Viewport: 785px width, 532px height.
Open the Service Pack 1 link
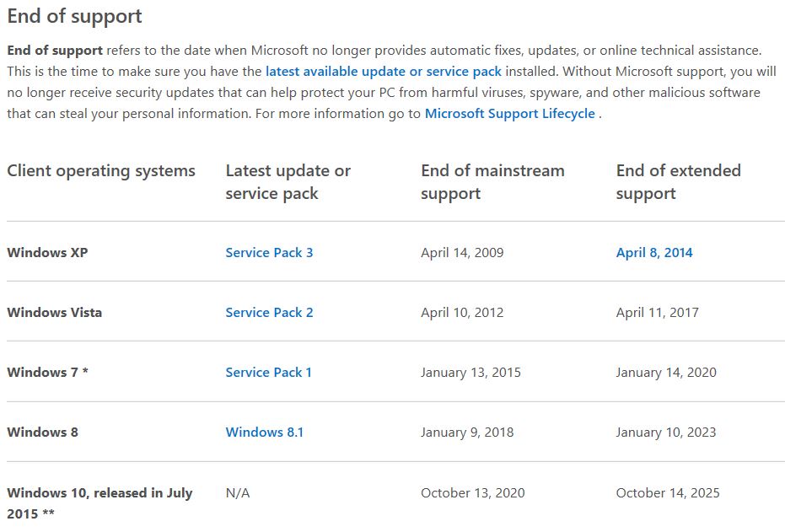click(268, 373)
